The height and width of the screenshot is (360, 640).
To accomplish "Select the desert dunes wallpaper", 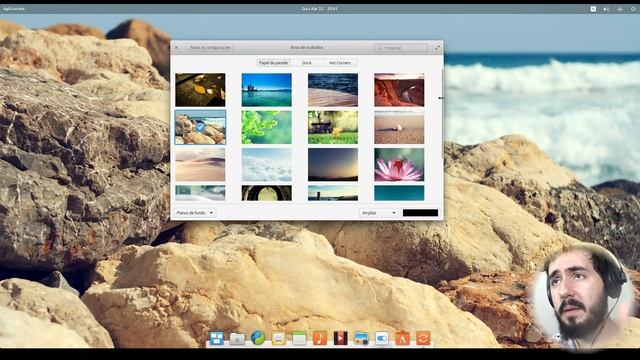I will tap(200, 164).
